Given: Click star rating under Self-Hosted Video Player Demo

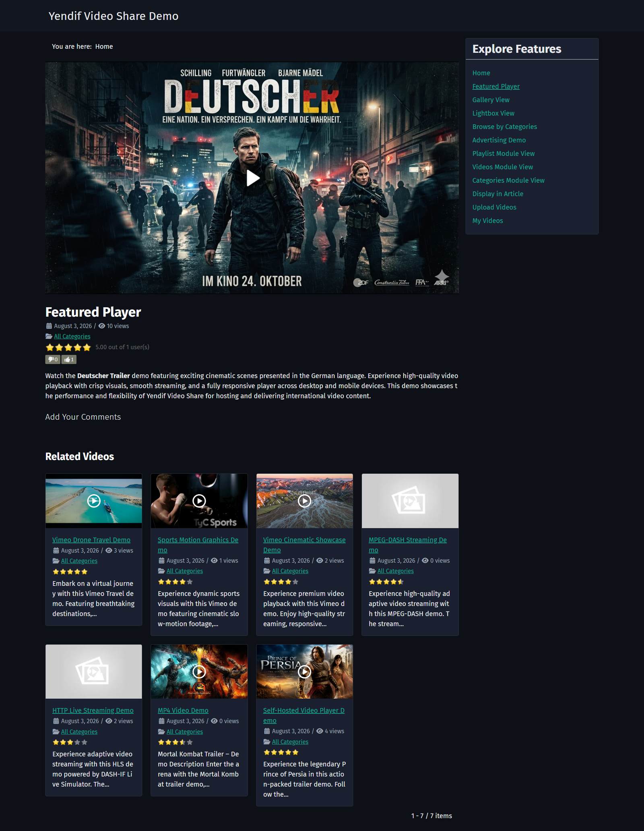Looking at the screenshot, I should click(281, 752).
